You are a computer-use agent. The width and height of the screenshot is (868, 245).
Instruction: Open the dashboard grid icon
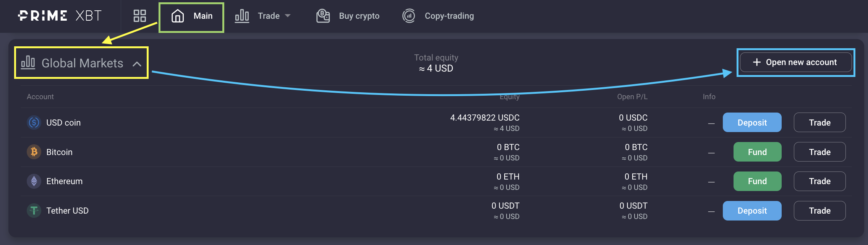(139, 16)
